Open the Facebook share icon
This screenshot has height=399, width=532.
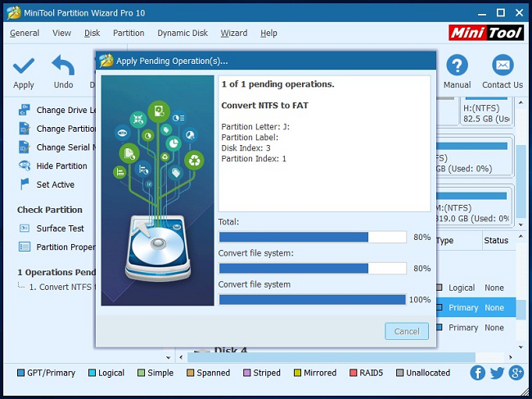[x=478, y=373]
